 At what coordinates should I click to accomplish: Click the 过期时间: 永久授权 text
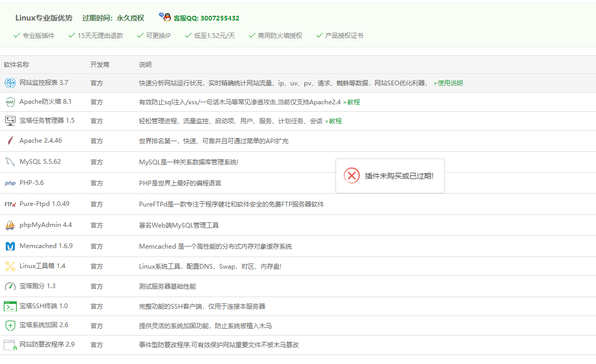pyautogui.click(x=113, y=18)
